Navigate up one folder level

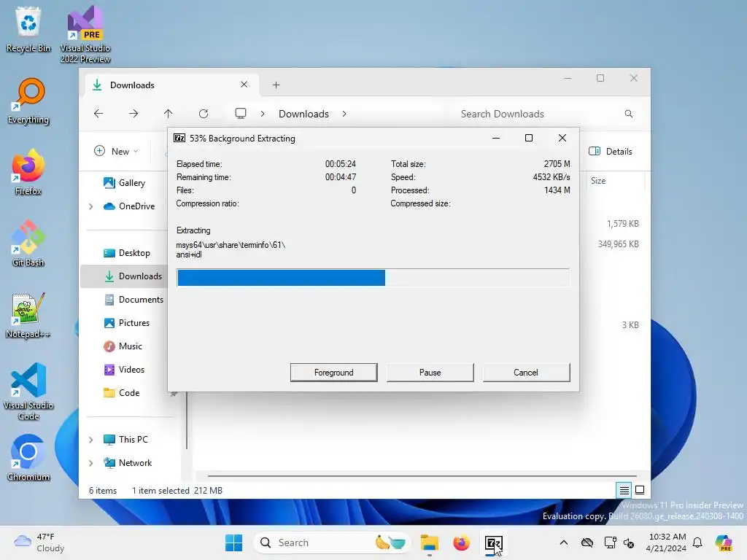click(x=169, y=114)
